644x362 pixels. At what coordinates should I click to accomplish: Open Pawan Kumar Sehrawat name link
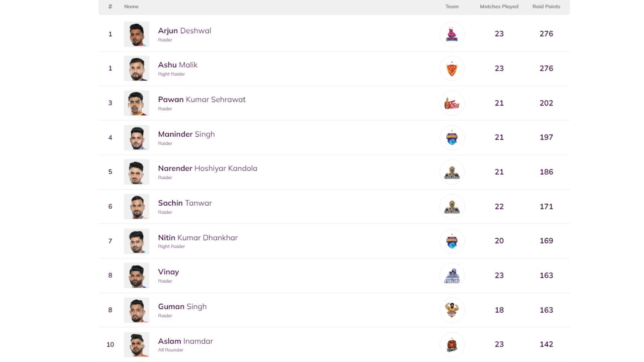(x=202, y=100)
